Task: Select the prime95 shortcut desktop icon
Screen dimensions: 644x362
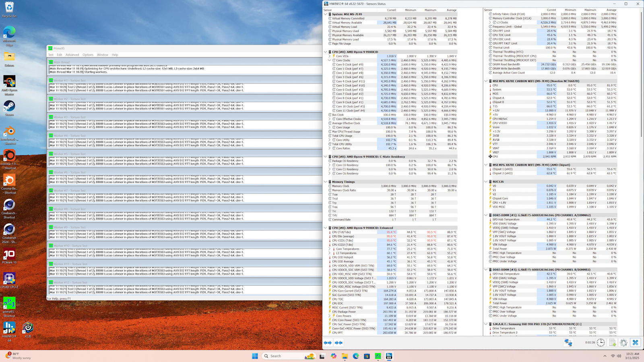Action: 9,307
